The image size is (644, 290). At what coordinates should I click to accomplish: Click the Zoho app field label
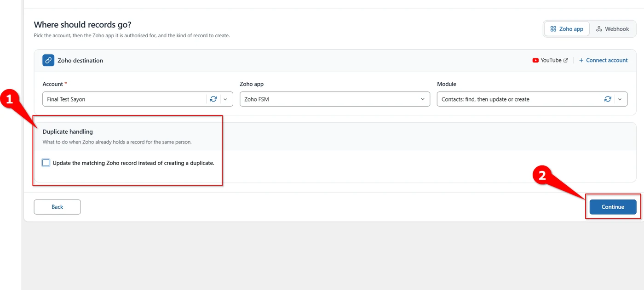(252, 84)
